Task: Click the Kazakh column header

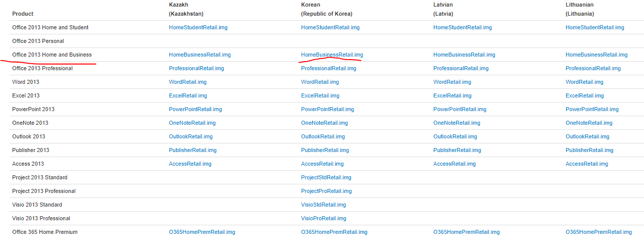Action: coord(186,9)
